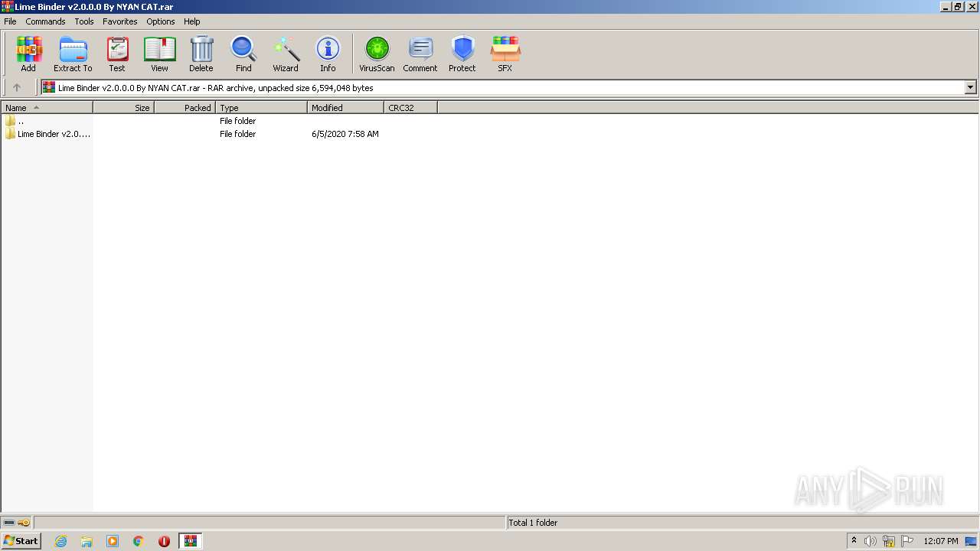Open Internet Explorer from taskbar

pos(60,541)
